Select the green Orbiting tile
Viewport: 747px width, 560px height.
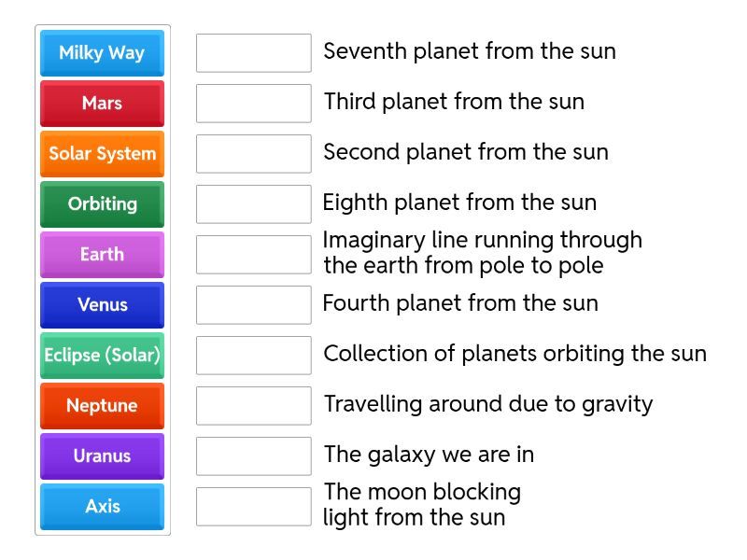coord(102,203)
